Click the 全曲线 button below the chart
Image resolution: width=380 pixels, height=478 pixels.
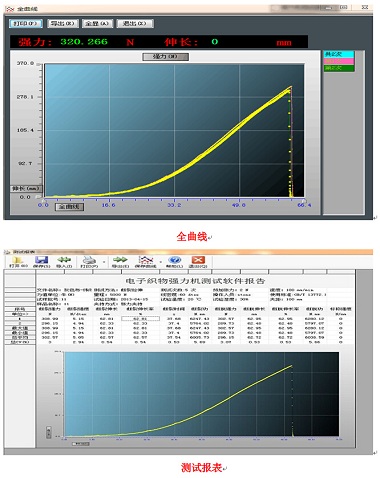click(69, 207)
